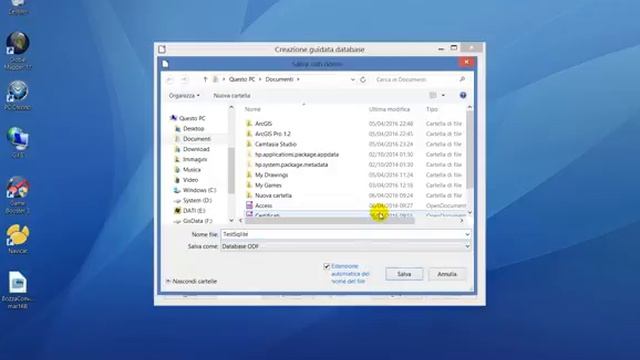Collapse folders with Nascondi cartelle

pos(191,281)
